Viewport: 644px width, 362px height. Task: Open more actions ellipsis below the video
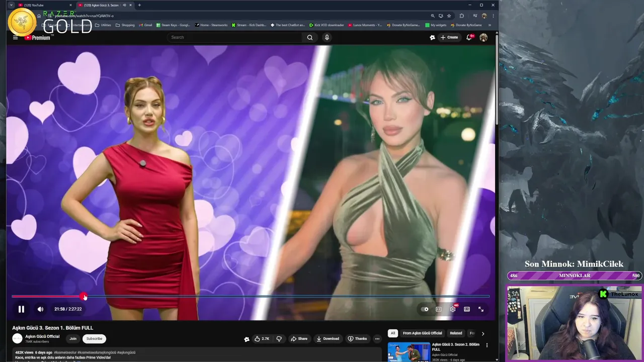(377, 339)
